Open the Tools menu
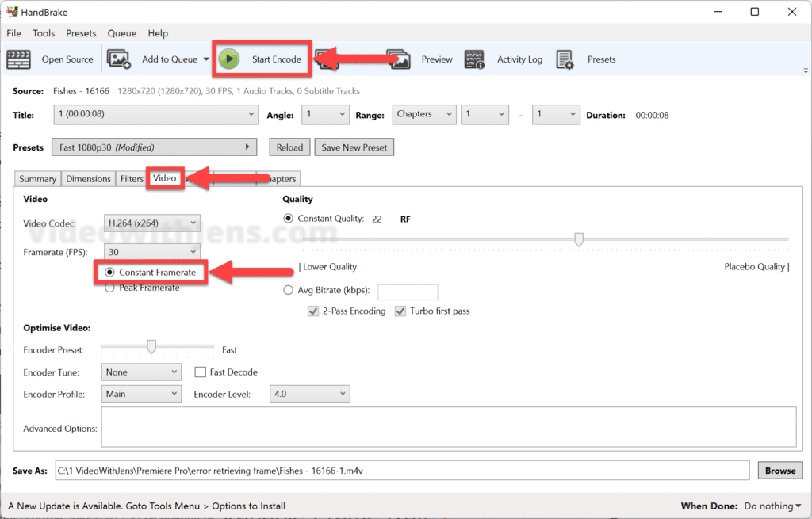The height and width of the screenshot is (519, 812). tap(44, 33)
